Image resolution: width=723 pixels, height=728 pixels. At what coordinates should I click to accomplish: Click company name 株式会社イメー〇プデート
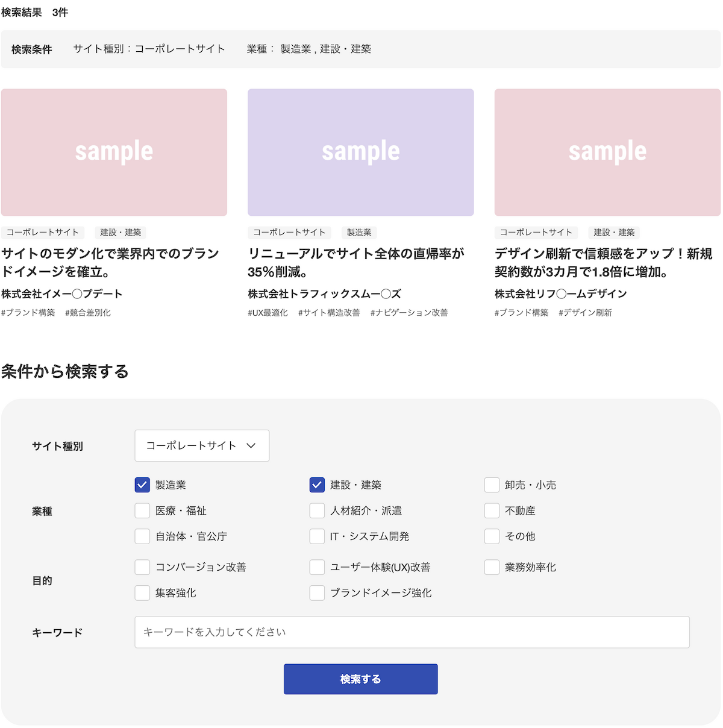62,294
